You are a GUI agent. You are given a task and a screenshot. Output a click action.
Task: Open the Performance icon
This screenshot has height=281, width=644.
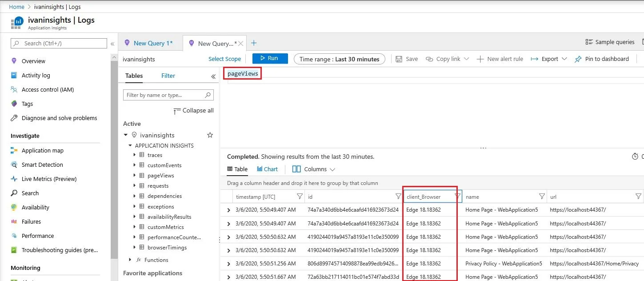click(x=14, y=236)
